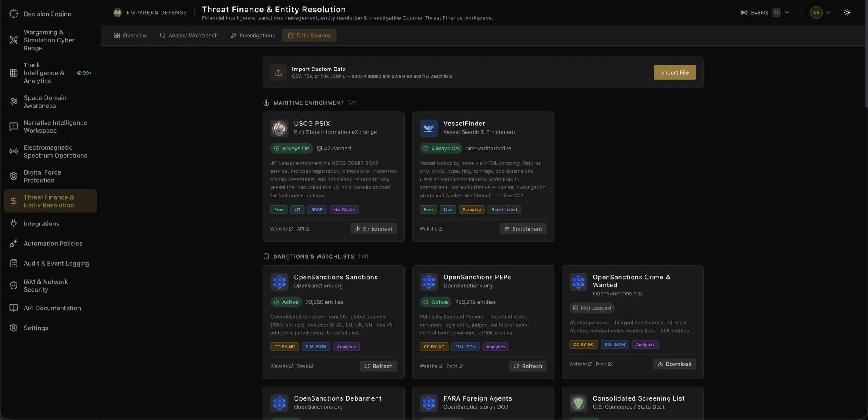Open OpenSanctions Sanctions Docs link
Image resolution: width=868 pixels, height=420 pixels.
point(305,366)
